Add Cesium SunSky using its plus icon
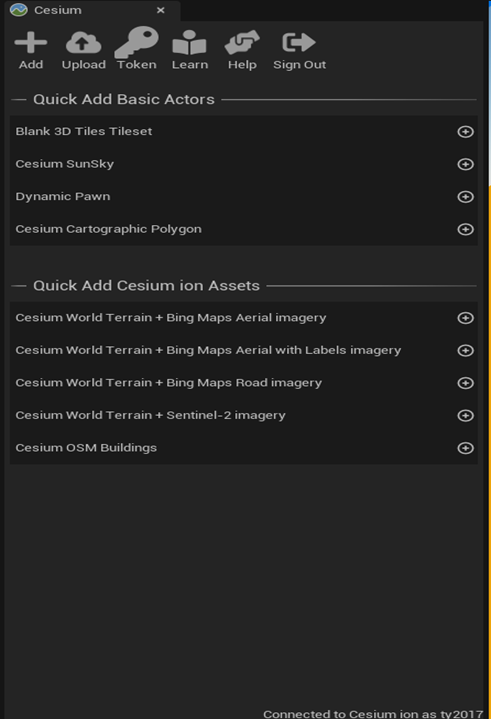This screenshot has height=719, width=491. [x=465, y=164]
